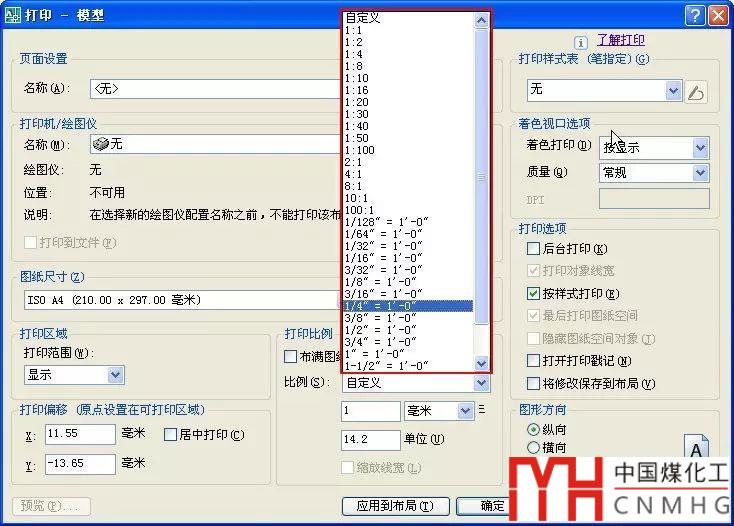This screenshot has width=734, height=526.
Task: Click the 页面设置 名称(A) combo box
Action: 215,88
